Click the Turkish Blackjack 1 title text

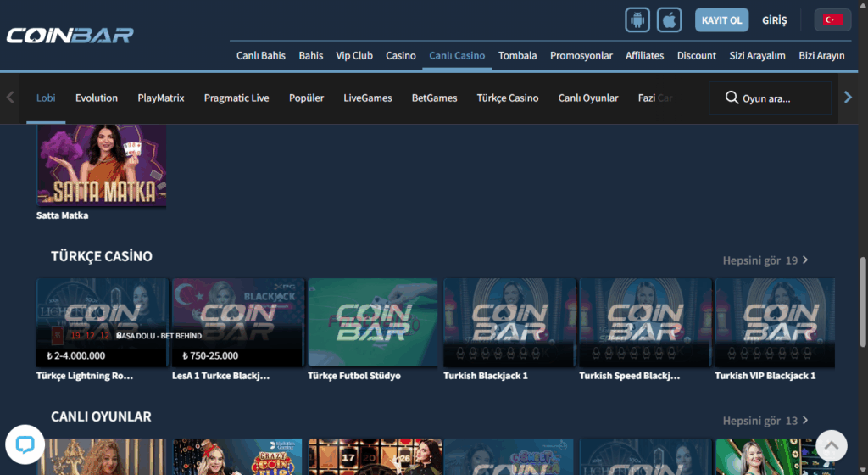pyautogui.click(x=486, y=376)
